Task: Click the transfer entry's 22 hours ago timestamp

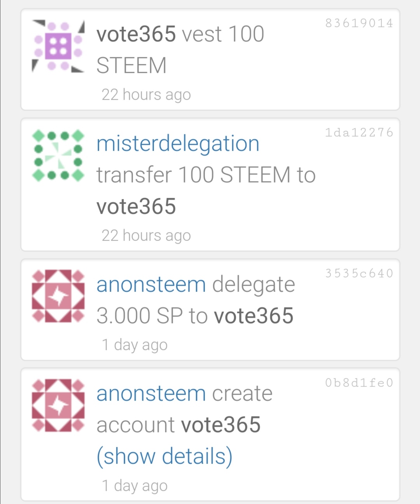Action: 146,235
